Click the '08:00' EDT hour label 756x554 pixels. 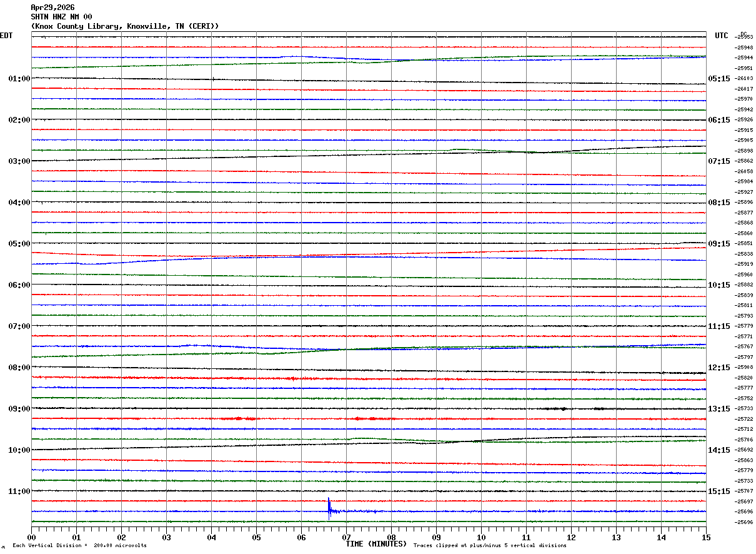pyautogui.click(x=19, y=368)
